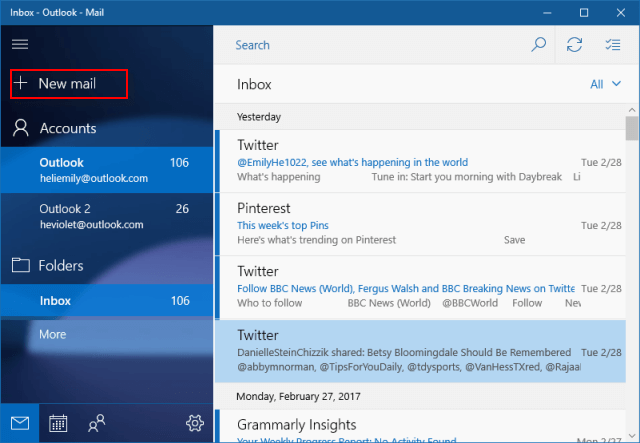Click the message list scrollbar thumb
Viewport: 640px width, 443px height.
[x=632, y=128]
